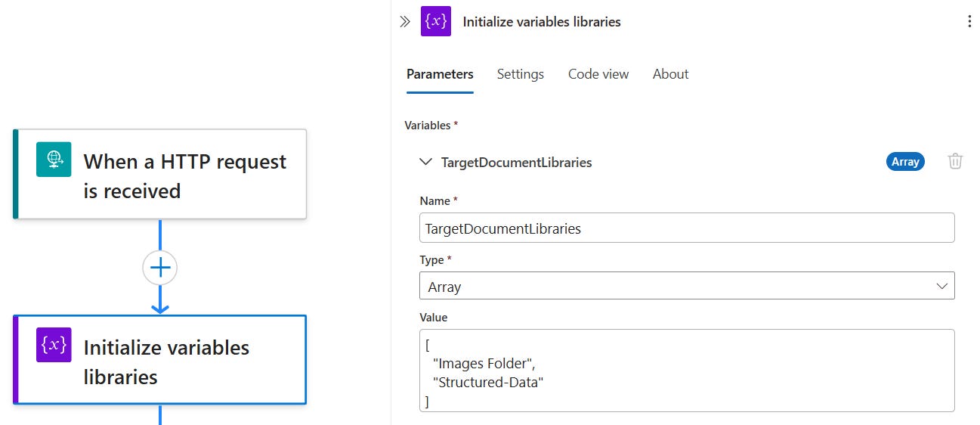Click inside the Value array text box

click(686, 370)
